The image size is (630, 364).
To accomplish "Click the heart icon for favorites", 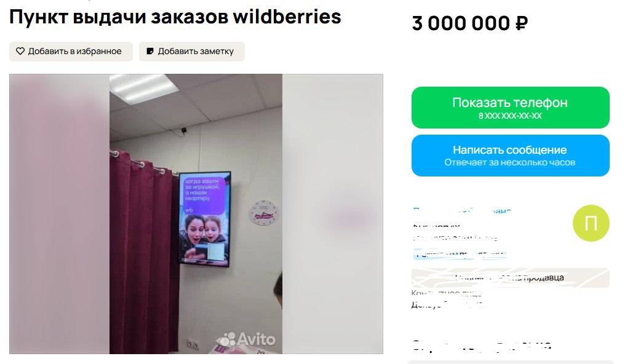I will [20, 52].
